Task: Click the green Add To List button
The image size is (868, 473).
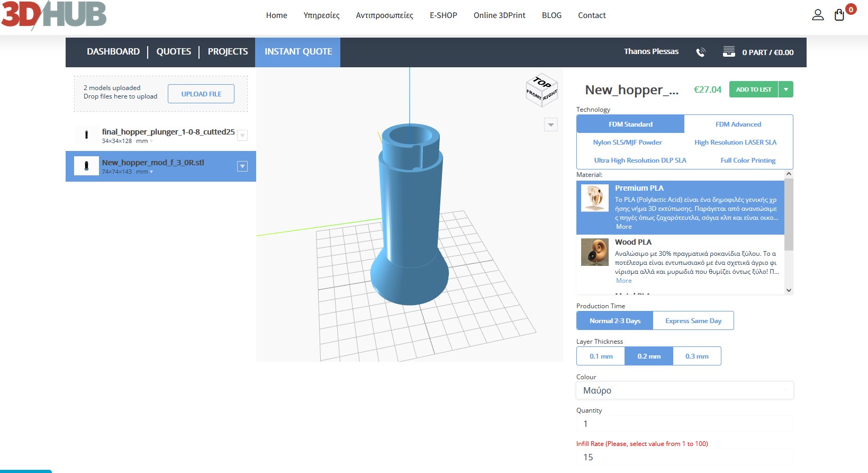Action: [x=753, y=90]
